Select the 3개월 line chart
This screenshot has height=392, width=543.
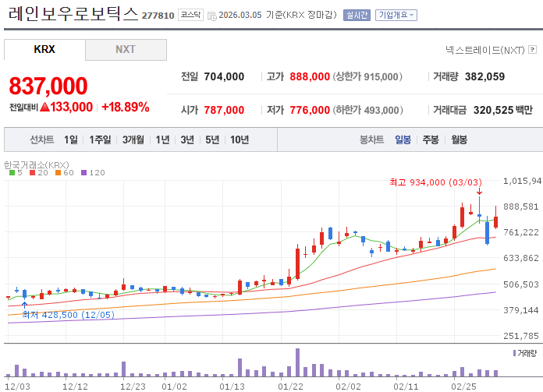[133, 139]
